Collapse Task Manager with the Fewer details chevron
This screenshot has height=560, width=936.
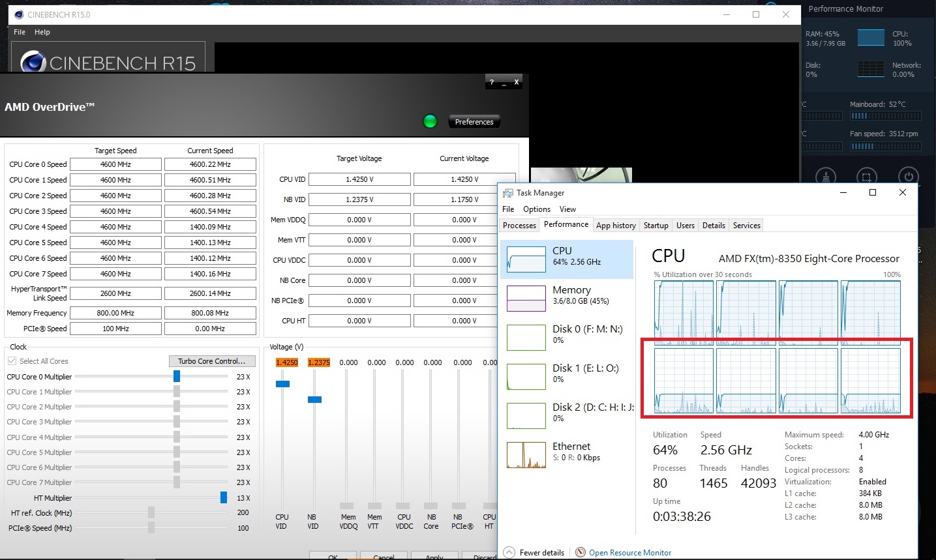[509, 552]
